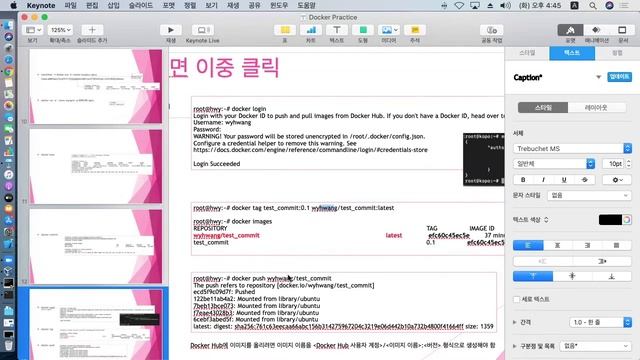Justify the text
Screen dimensions: 640x360
(616, 245)
